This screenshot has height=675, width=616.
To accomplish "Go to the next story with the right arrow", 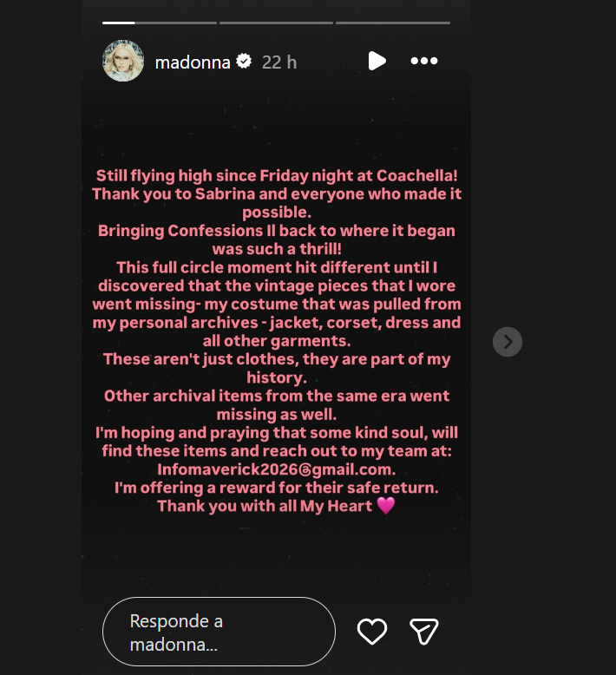I will click(508, 342).
